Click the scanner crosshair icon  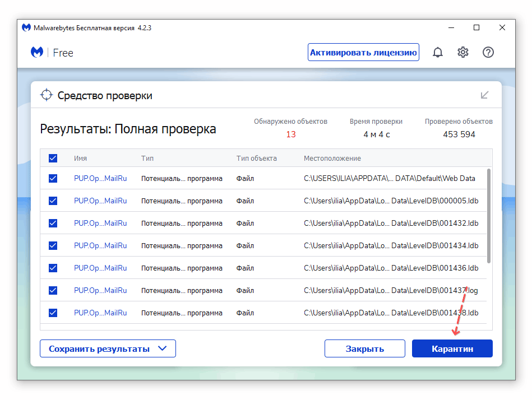tap(46, 95)
